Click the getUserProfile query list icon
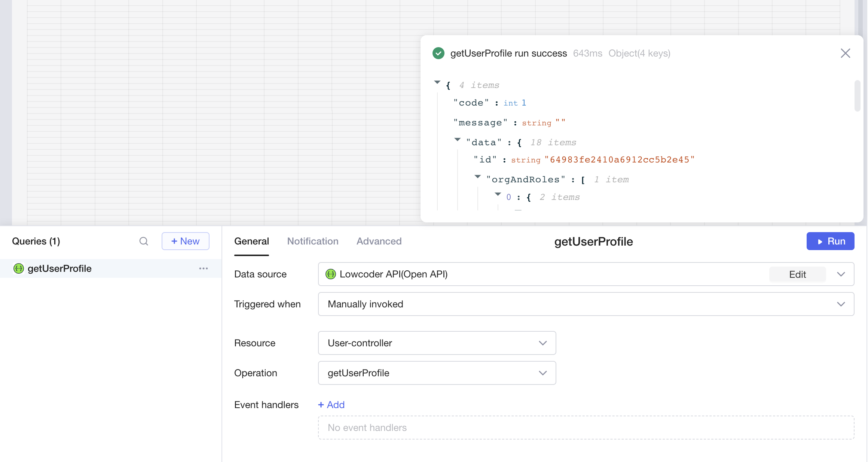The image size is (868, 462). tap(19, 268)
